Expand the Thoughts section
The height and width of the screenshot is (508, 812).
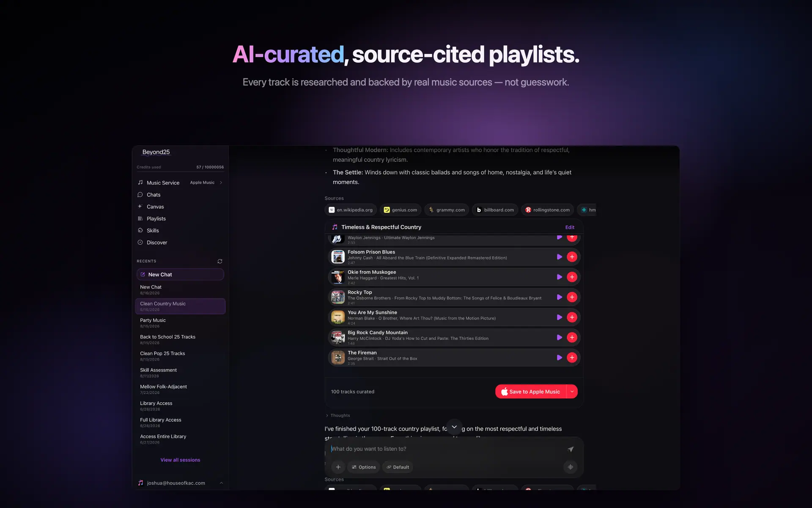[x=338, y=415]
